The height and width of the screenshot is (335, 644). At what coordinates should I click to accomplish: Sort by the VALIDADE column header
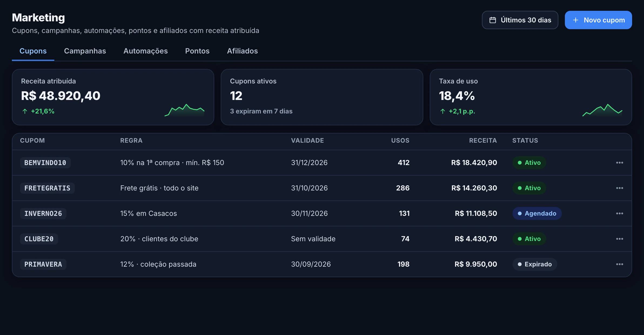[x=307, y=140]
